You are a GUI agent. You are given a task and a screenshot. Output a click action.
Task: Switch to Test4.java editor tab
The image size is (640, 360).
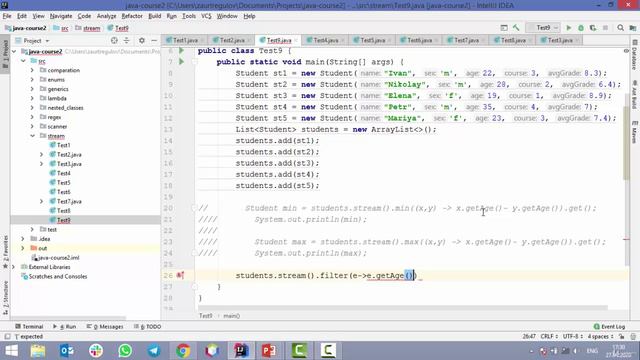coord(325,40)
